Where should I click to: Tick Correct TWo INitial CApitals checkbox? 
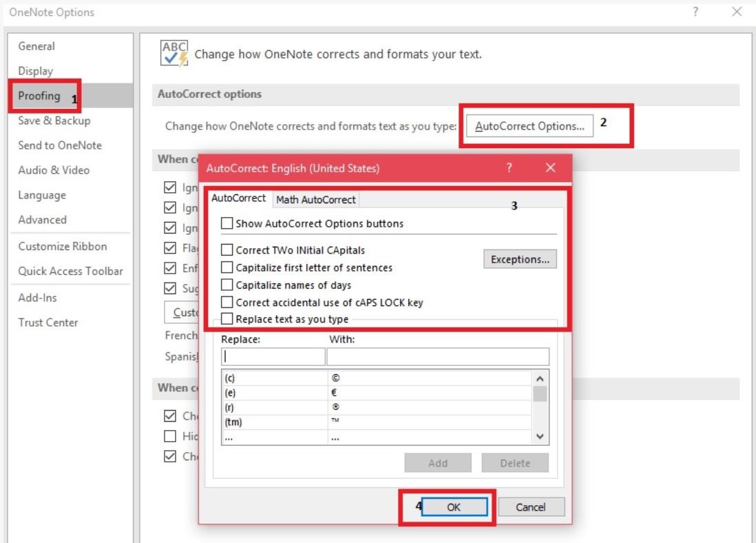click(227, 249)
